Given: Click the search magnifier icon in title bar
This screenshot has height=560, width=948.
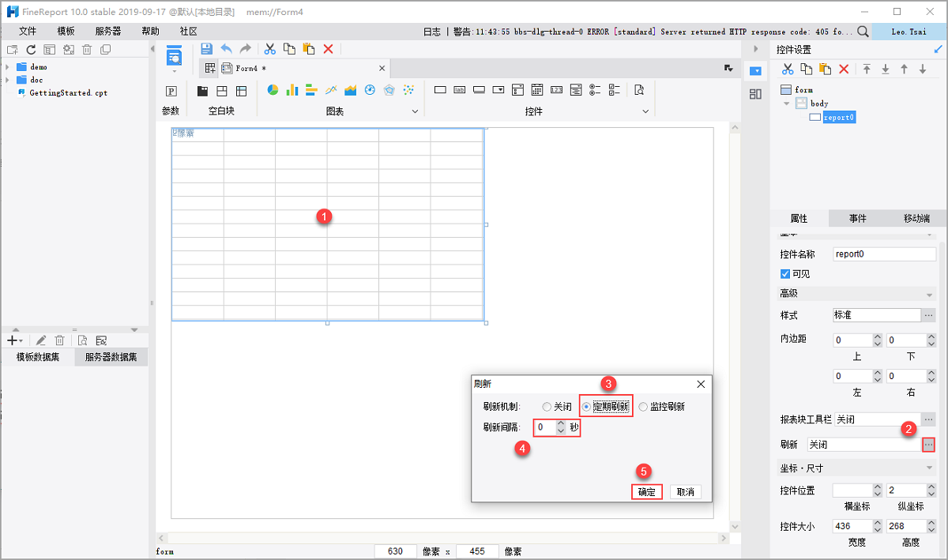Looking at the screenshot, I should click(863, 31).
